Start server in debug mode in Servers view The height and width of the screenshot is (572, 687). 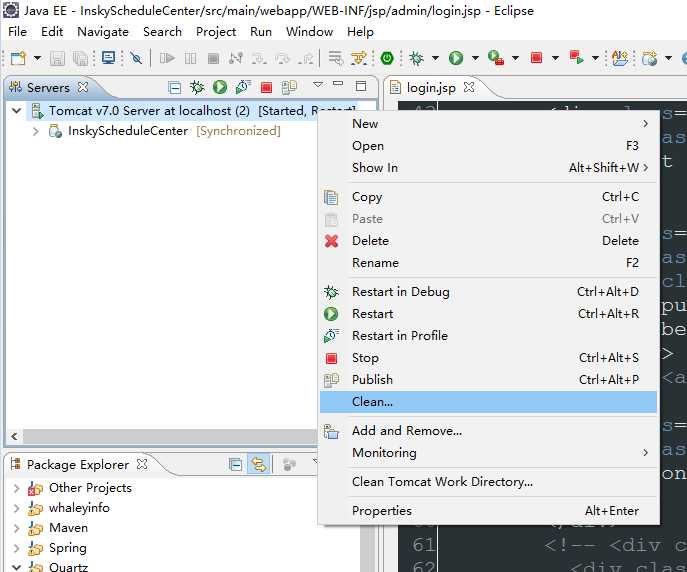point(197,88)
